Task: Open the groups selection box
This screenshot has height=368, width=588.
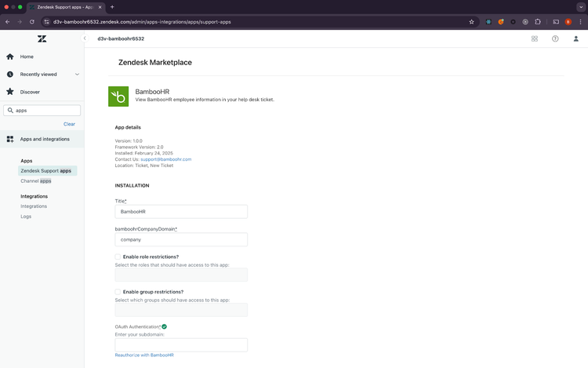Action: pyautogui.click(x=181, y=310)
